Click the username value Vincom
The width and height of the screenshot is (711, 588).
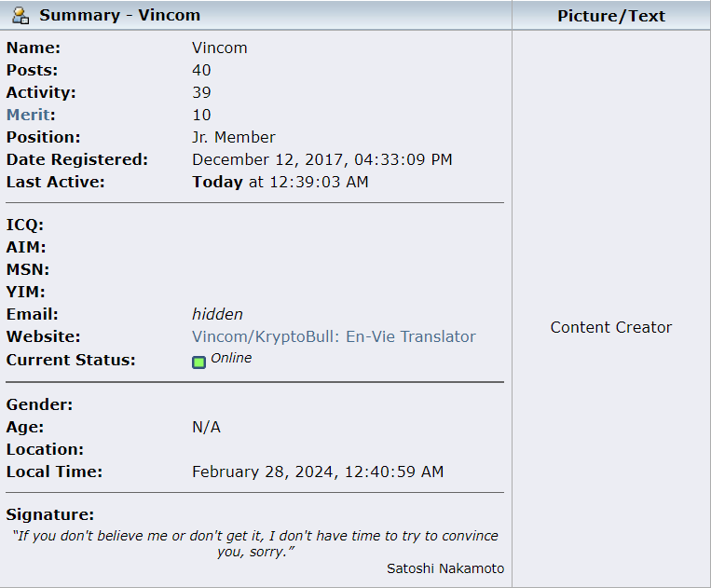click(x=220, y=48)
